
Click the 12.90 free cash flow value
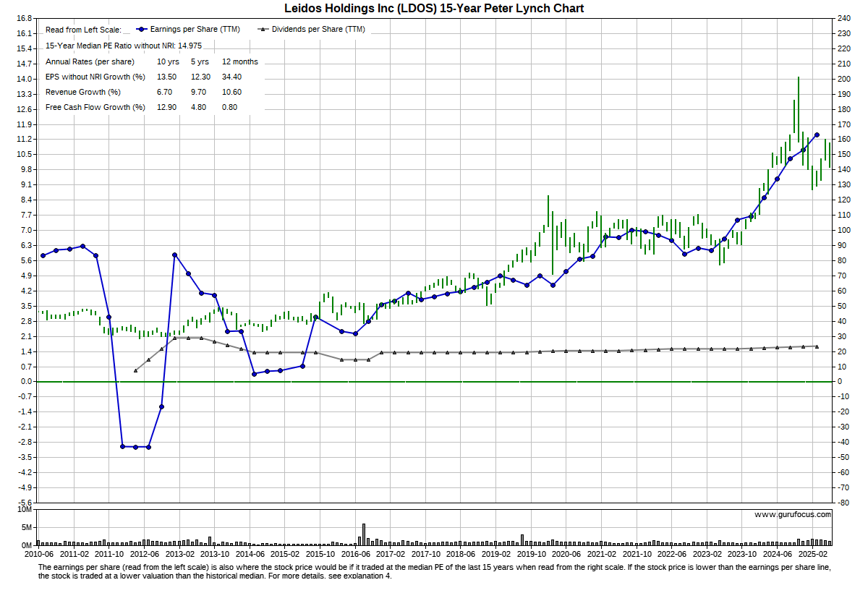click(167, 107)
